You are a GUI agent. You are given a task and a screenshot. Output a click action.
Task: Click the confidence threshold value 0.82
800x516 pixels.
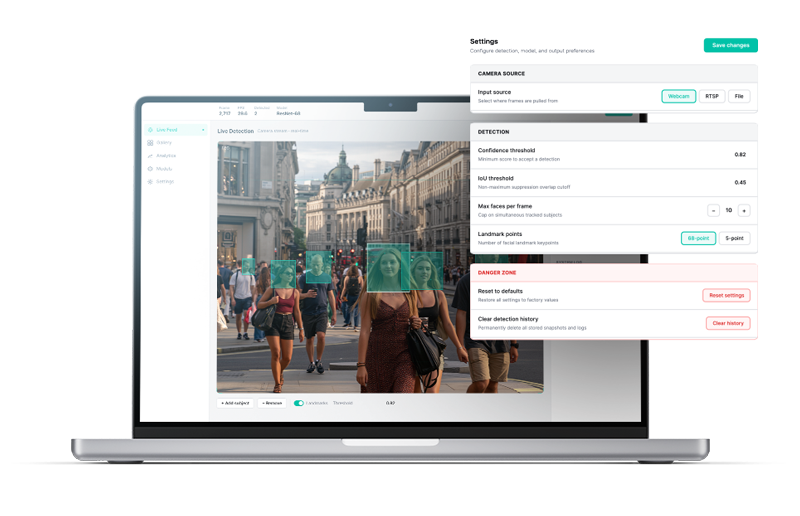pos(740,155)
